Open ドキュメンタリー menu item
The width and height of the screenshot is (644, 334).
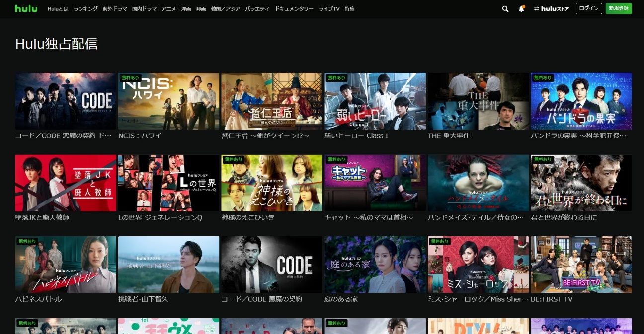click(x=294, y=9)
